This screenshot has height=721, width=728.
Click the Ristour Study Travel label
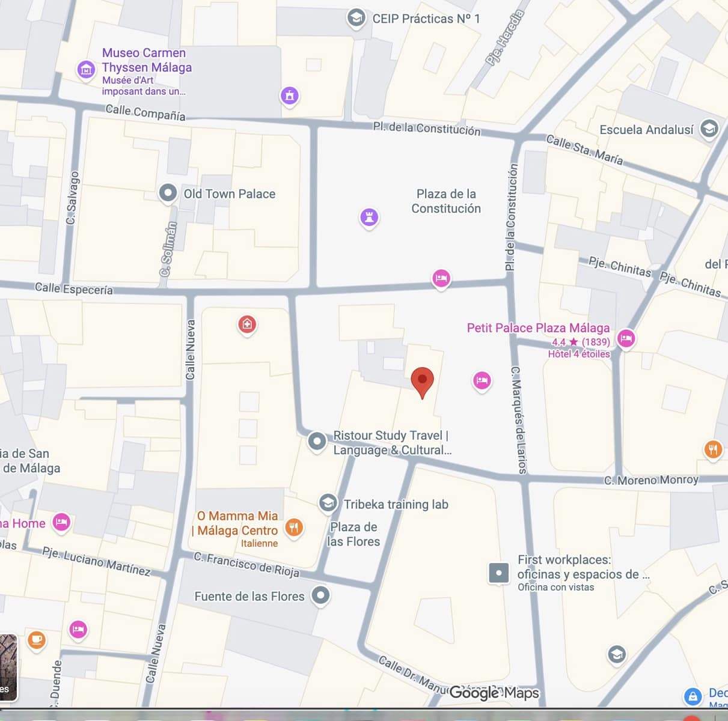(x=391, y=443)
